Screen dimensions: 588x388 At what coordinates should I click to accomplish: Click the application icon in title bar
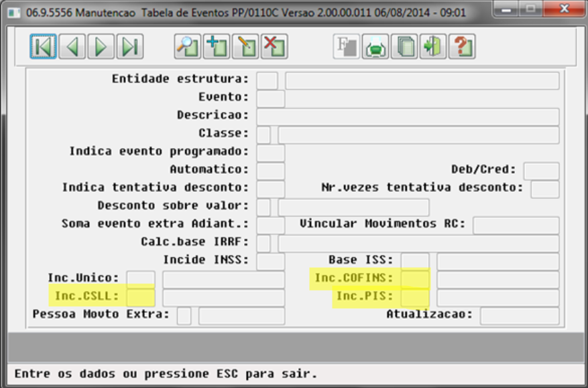click(x=14, y=13)
